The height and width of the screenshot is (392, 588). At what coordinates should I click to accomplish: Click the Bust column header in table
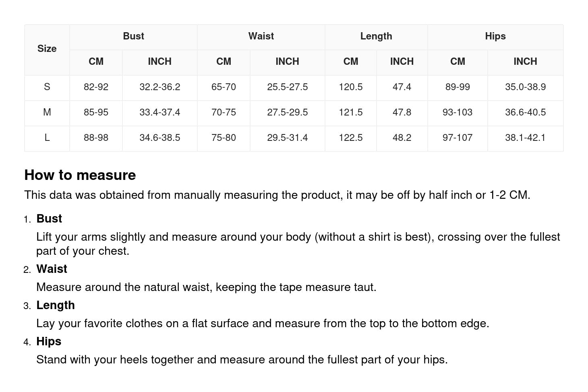coord(133,36)
